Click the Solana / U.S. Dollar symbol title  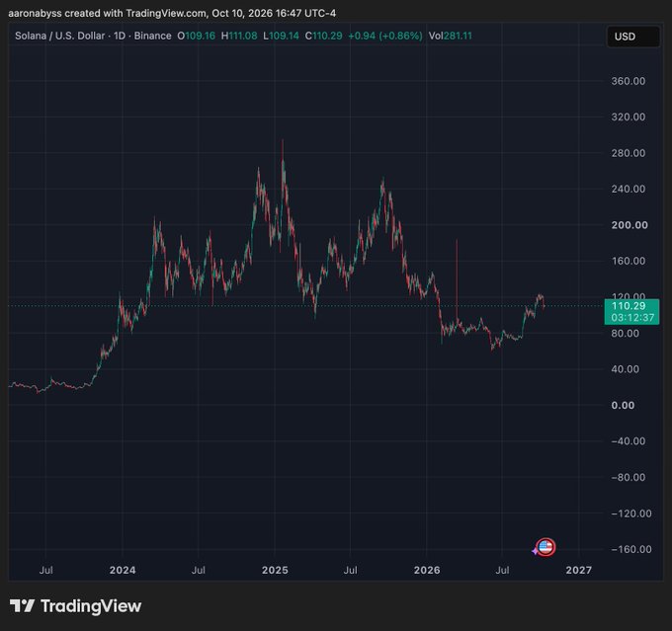(59, 36)
